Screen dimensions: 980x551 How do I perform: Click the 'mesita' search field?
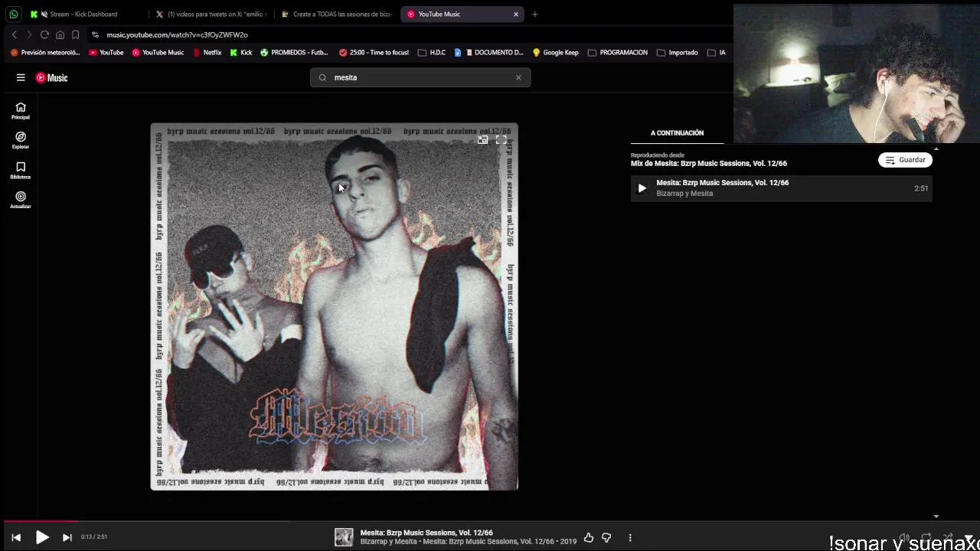tap(420, 77)
